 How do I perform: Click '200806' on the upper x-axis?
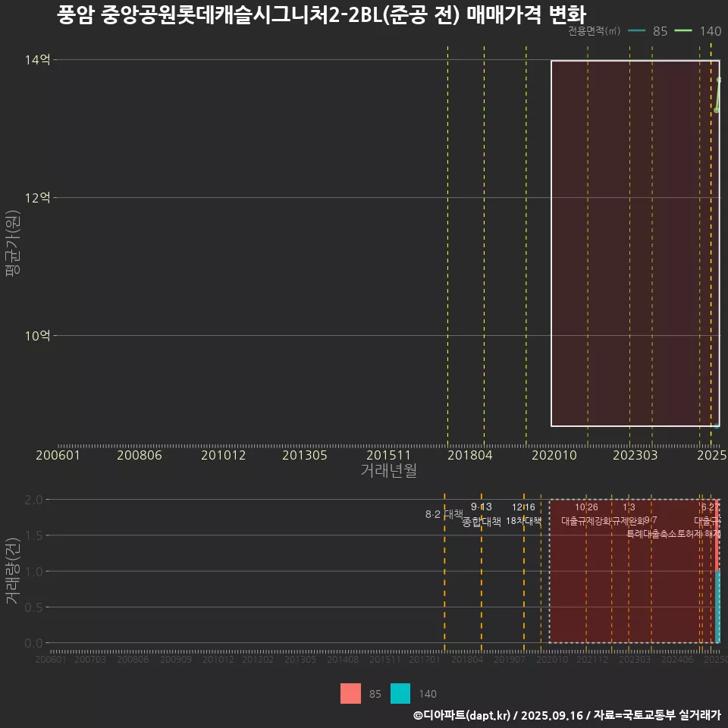(140, 455)
